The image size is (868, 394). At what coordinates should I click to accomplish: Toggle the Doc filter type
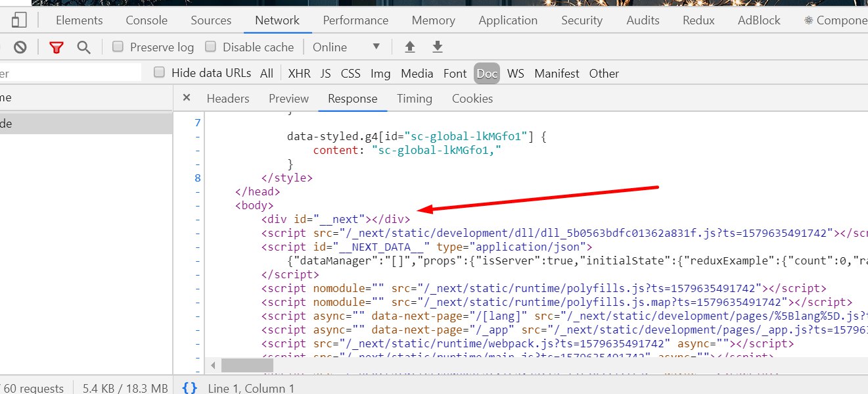click(x=487, y=73)
